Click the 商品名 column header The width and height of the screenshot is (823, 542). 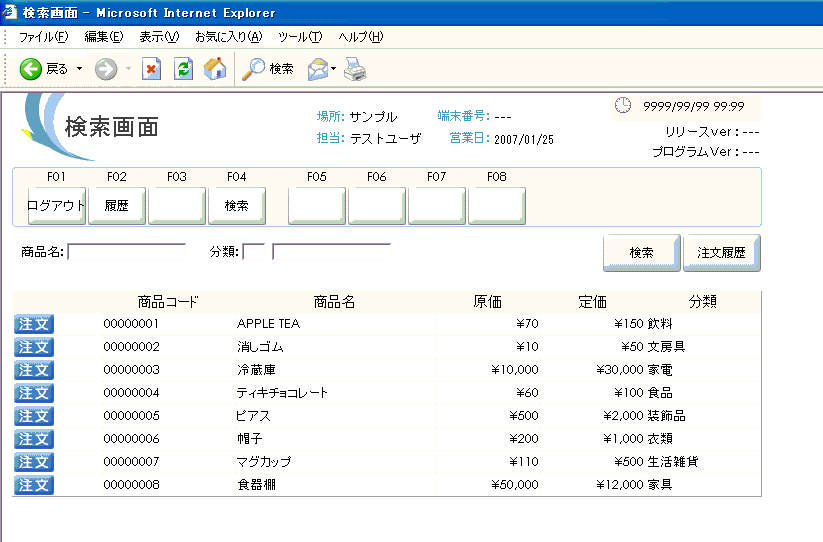point(334,302)
